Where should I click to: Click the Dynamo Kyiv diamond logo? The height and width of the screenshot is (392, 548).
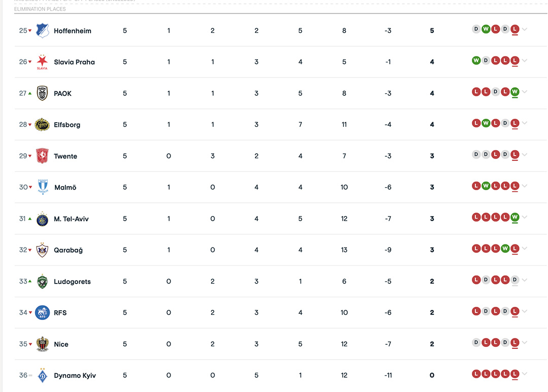tap(42, 375)
